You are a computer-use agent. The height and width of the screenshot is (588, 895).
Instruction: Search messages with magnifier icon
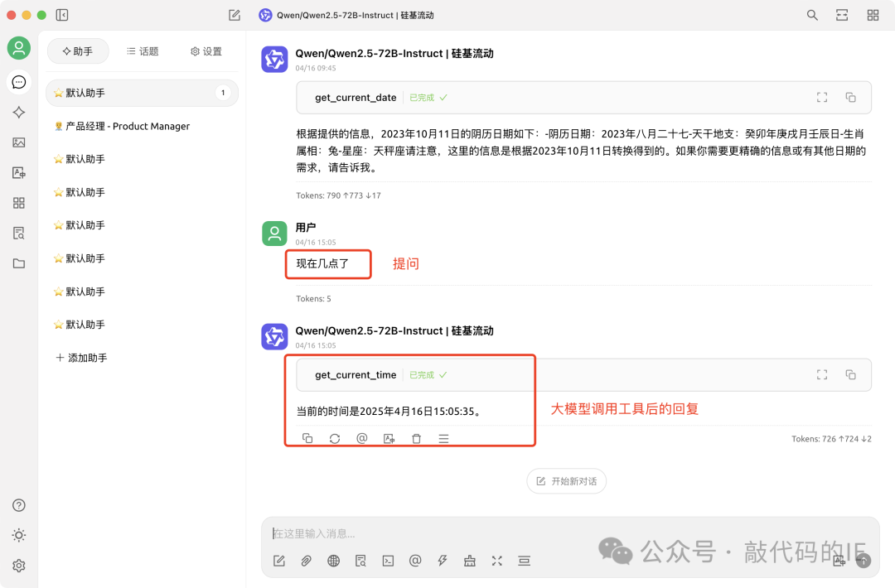pyautogui.click(x=812, y=16)
